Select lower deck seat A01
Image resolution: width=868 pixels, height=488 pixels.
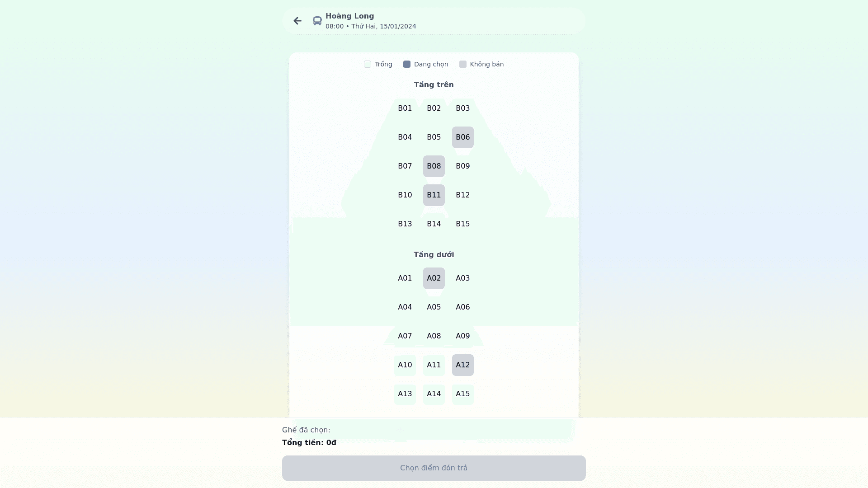tap(405, 278)
